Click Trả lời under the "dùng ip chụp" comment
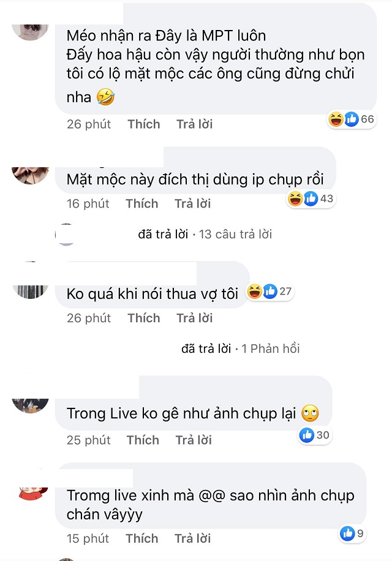Viewport: 392px width, 561px height. point(192,203)
